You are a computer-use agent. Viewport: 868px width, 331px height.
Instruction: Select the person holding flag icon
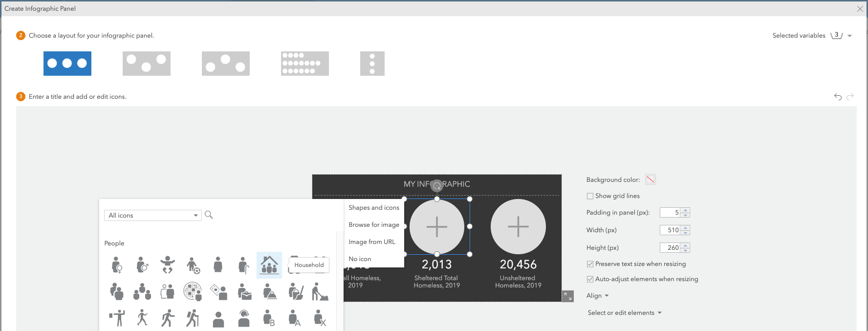pos(117,318)
